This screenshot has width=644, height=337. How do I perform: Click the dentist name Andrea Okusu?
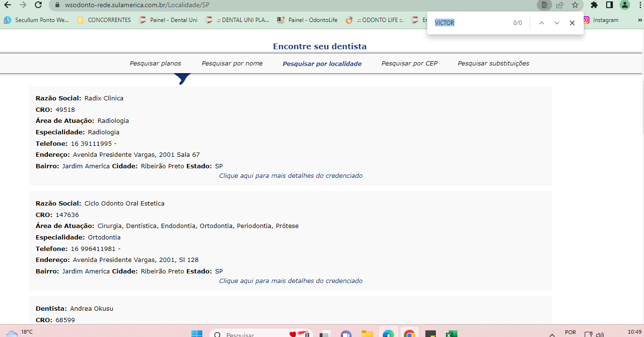pos(92,308)
